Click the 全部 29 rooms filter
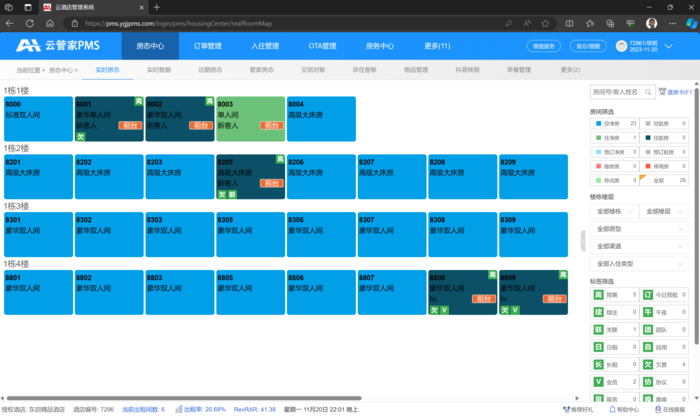This screenshot has width=700, height=416. pyautogui.click(x=664, y=180)
